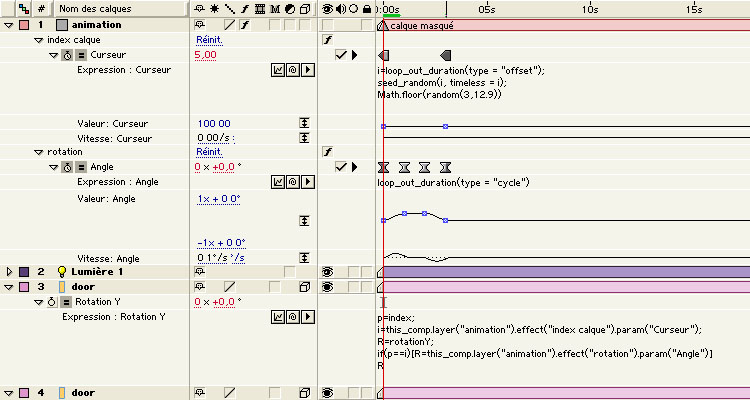Collapse the Angle property
The width and height of the screenshot is (750, 400).
[x=54, y=167]
